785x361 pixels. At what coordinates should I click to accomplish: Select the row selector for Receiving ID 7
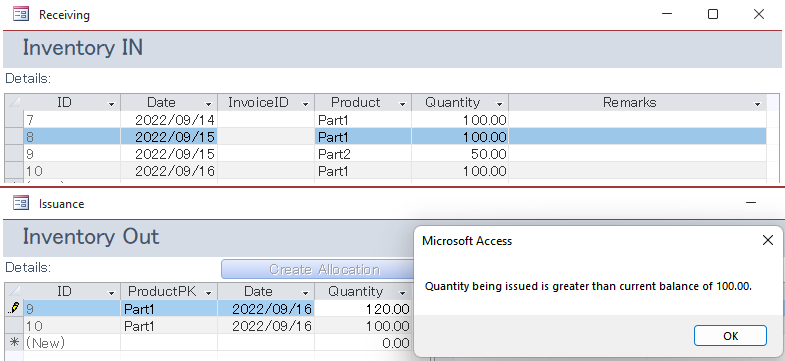(14, 120)
